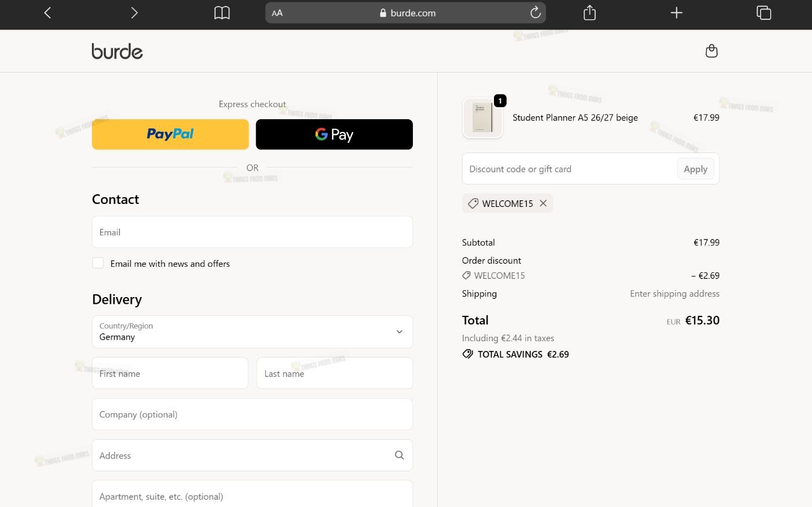This screenshot has height=507, width=812.
Task: Pay with PayPal express checkout
Action: pyautogui.click(x=171, y=134)
